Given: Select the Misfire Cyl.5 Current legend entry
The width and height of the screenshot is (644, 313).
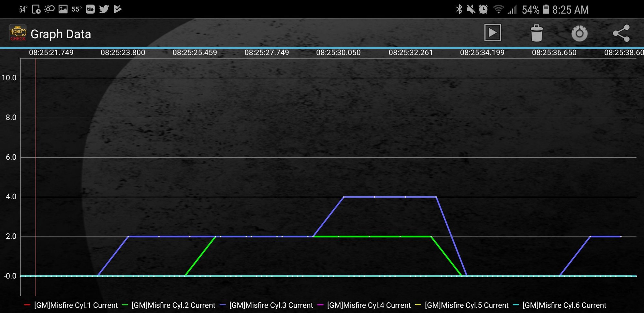Looking at the screenshot, I should click(x=467, y=305).
